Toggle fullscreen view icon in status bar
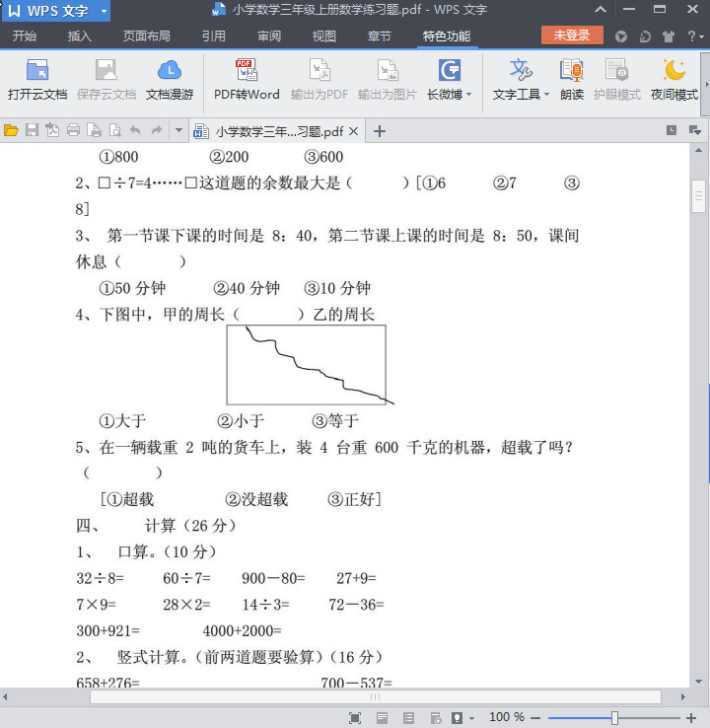 point(355,718)
